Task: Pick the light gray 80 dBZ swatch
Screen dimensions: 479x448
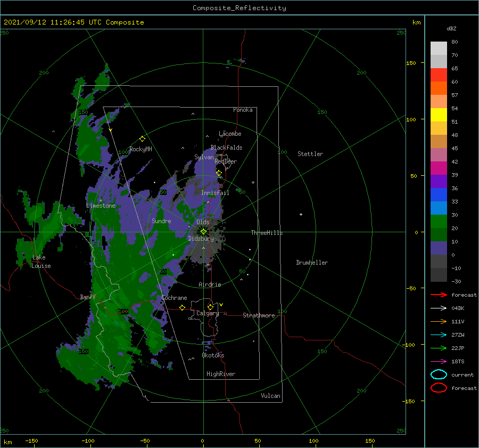Action: tap(439, 48)
